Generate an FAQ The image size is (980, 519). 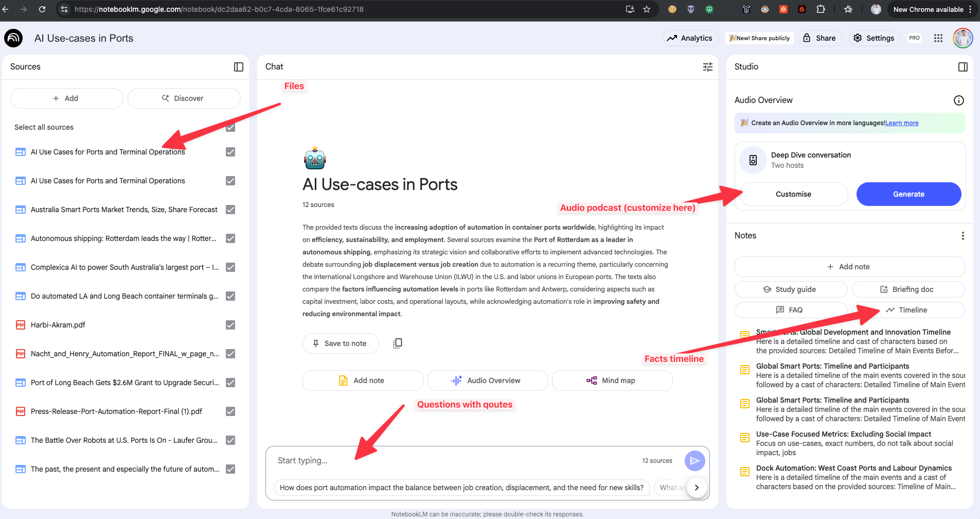point(791,310)
